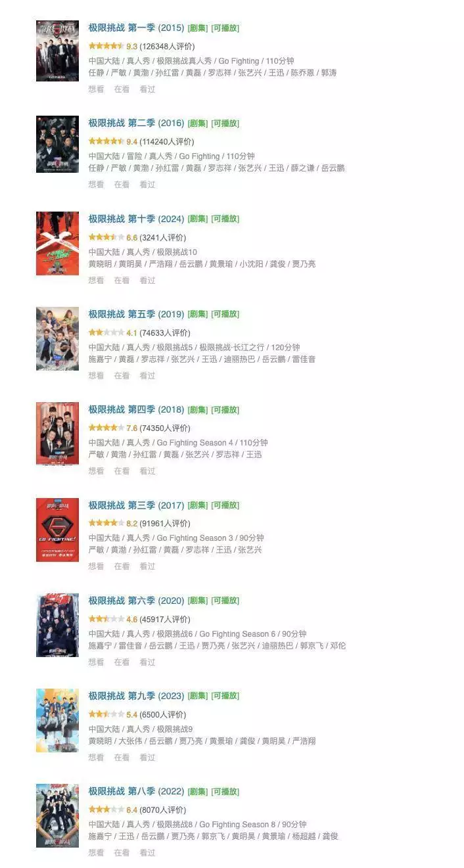Screen dimensions: 464x868
Task: Mark 第八季 as 看过
Action: tap(147, 853)
